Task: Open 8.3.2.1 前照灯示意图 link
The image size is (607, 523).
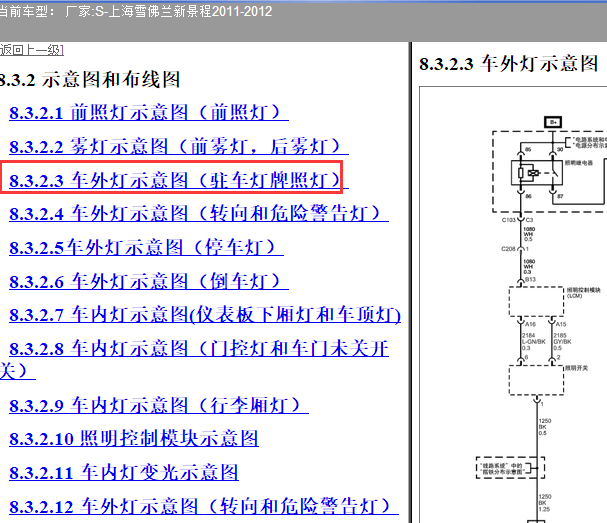Action: pyautogui.click(x=149, y=113)
